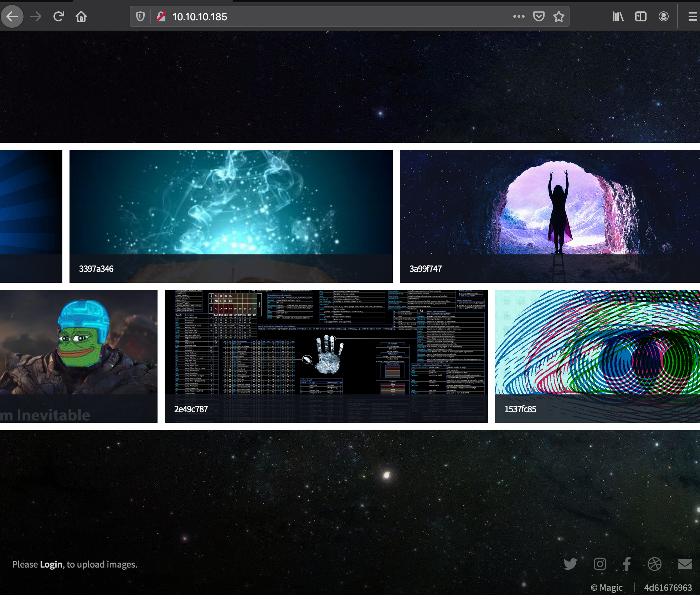
Task: Follow the Login link in the footer
Action: pyautogui.click(x=51, y=564)
